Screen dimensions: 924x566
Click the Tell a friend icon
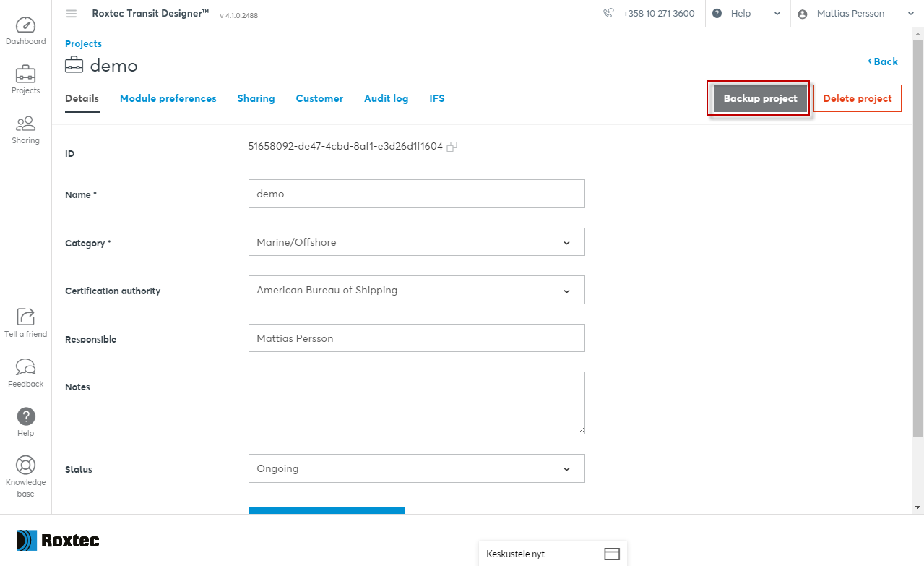click(x=25, y=317)
